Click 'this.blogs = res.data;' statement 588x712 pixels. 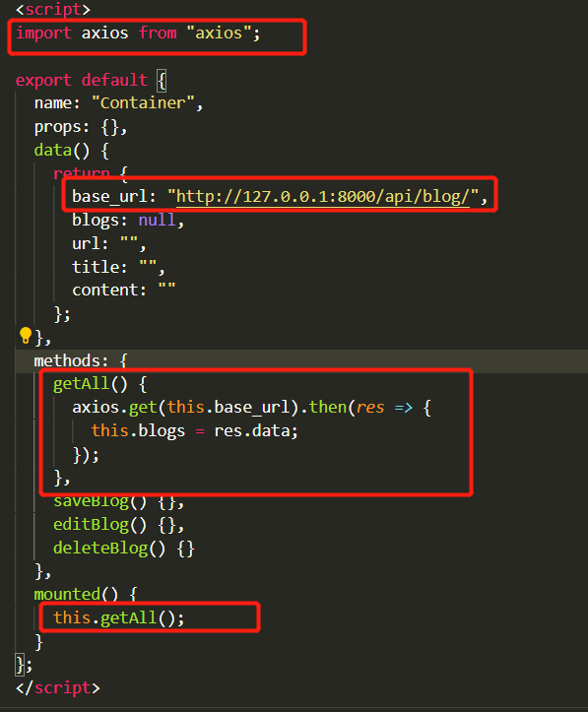[x=194, y=430]
